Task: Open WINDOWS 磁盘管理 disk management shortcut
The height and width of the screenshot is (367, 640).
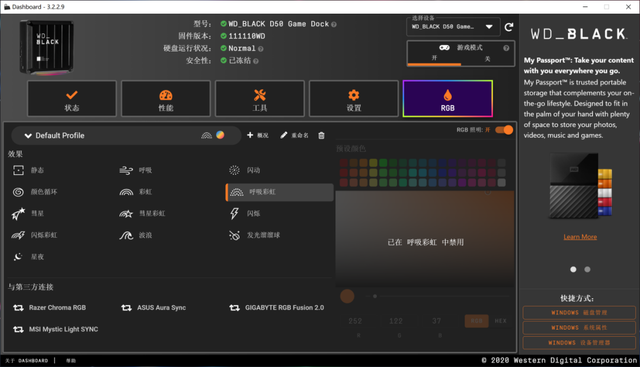Action: tap(579, 313)
